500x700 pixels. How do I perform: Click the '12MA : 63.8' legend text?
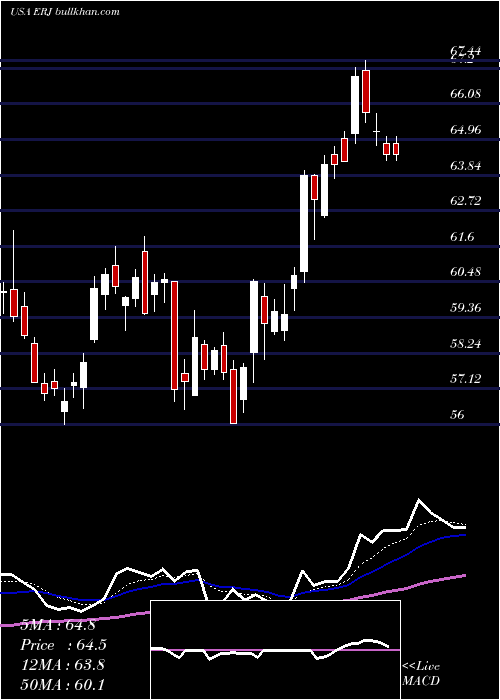[x=63, y=665]
